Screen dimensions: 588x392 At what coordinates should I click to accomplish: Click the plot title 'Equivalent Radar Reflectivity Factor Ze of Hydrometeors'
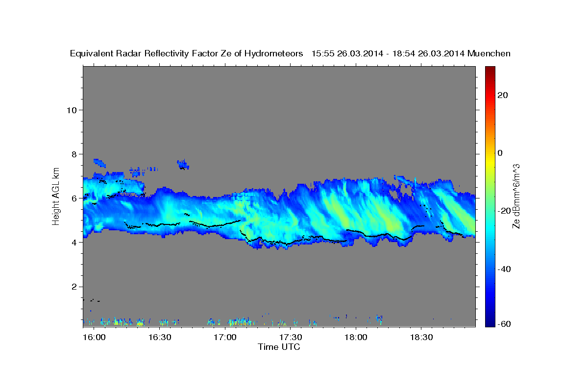[186, 54]
